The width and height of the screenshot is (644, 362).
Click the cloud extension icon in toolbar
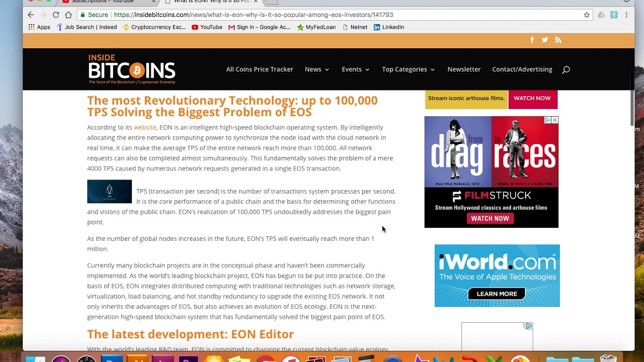[x=601, y=15]
